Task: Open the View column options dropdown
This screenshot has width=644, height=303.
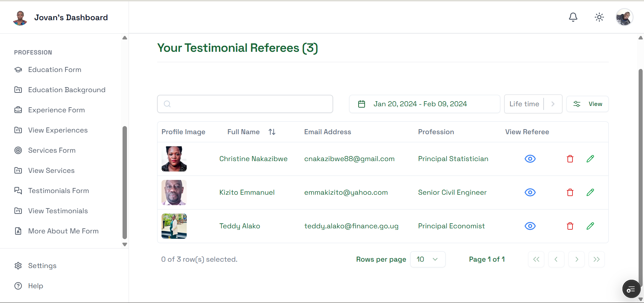Action: click(x=587, y=104)
